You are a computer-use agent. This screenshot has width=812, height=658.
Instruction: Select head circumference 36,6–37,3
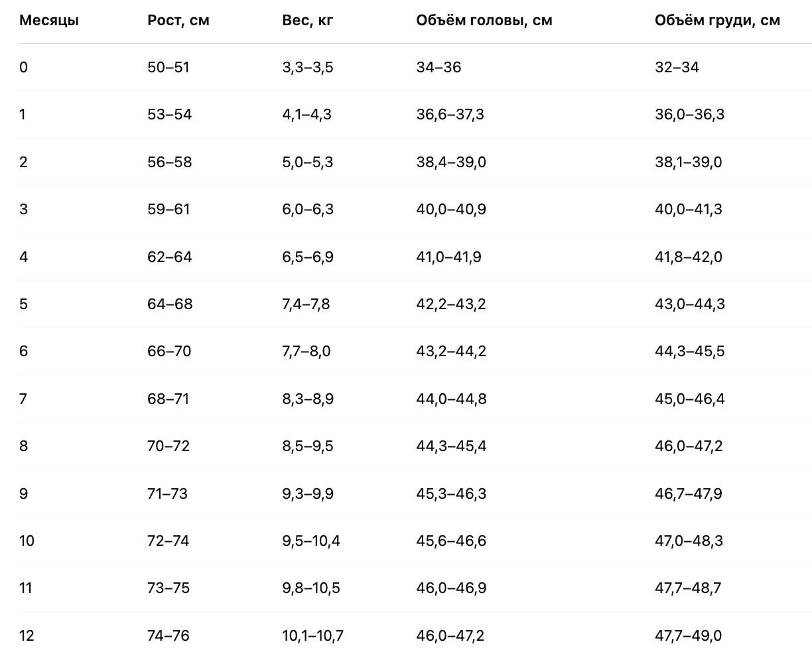(450, 114)
